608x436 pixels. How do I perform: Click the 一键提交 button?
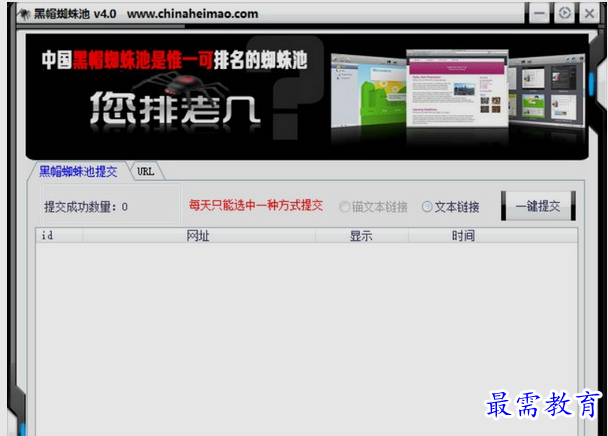click(x=538, y=206)
